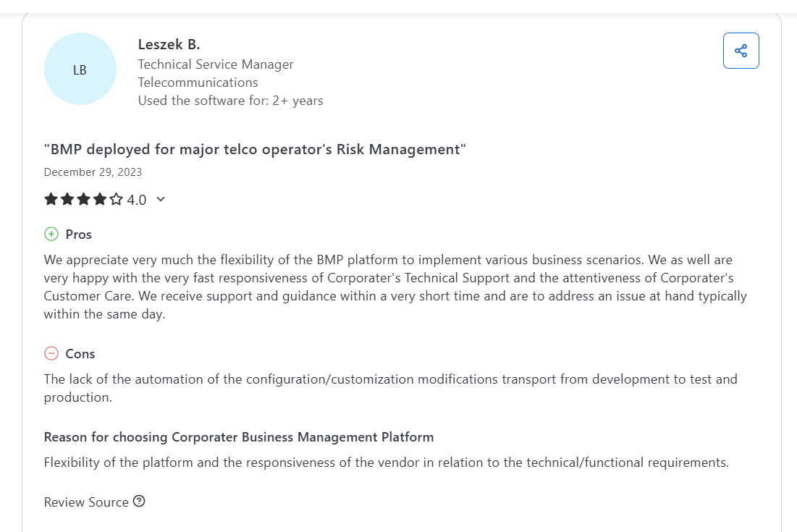Screen dimensions: 797x532
Task: Click reviewer name Leszek B.
Action: pos(169,45)
